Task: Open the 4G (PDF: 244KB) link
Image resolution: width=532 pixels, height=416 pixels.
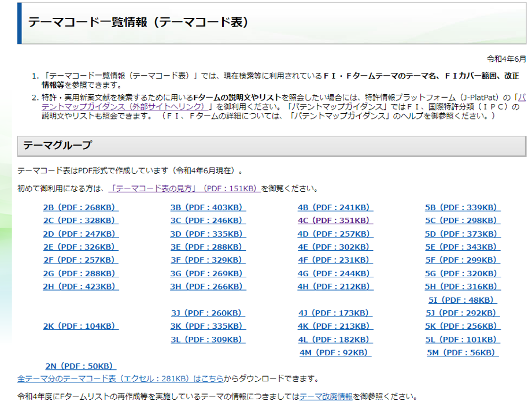Action: [335, 273]
